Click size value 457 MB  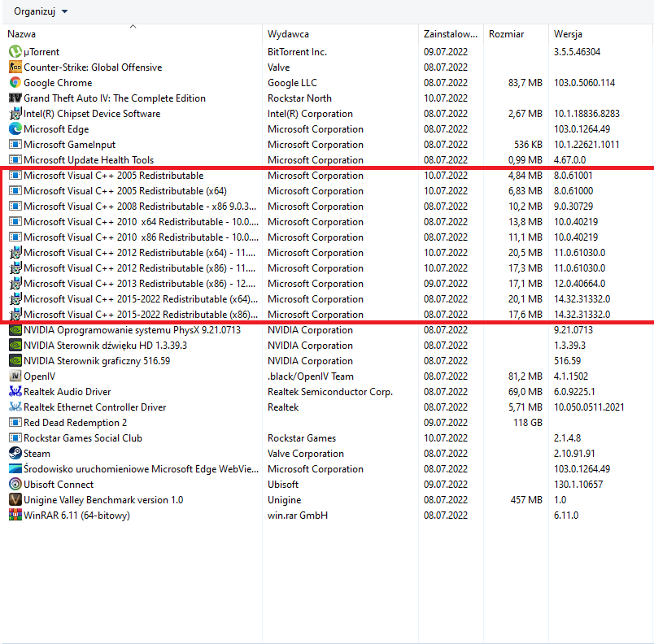click(x=526, y=500)
